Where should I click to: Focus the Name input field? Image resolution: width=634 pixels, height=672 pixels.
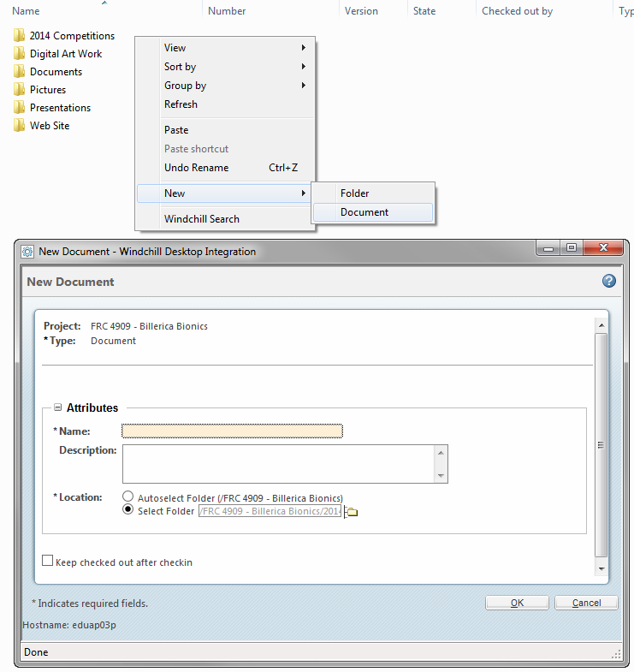pos(232,431)
